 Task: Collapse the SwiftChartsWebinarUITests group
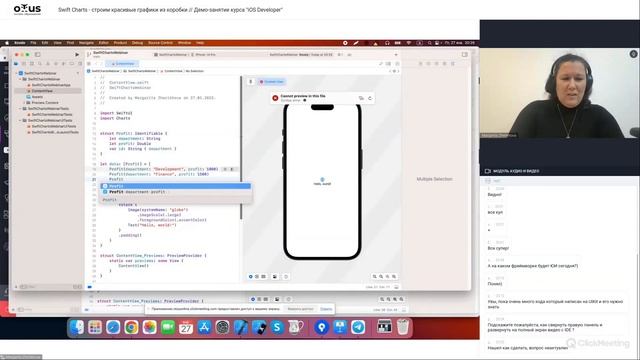click(x=21, y=120)
